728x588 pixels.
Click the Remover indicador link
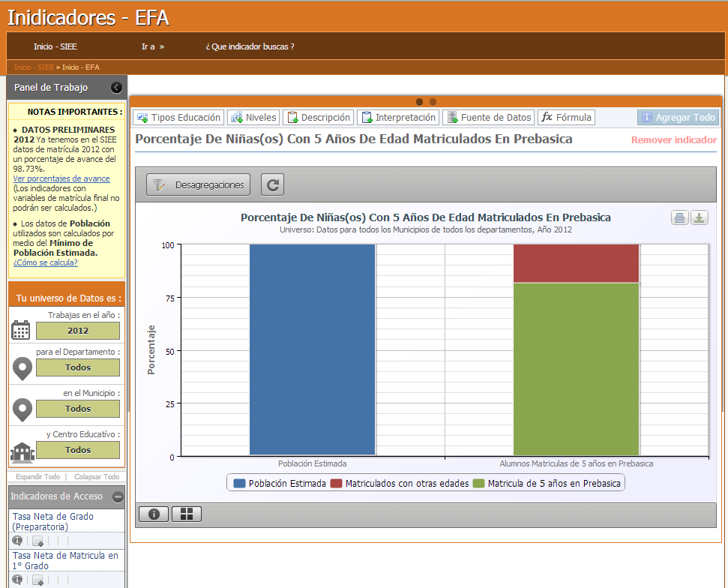(673, 140)
